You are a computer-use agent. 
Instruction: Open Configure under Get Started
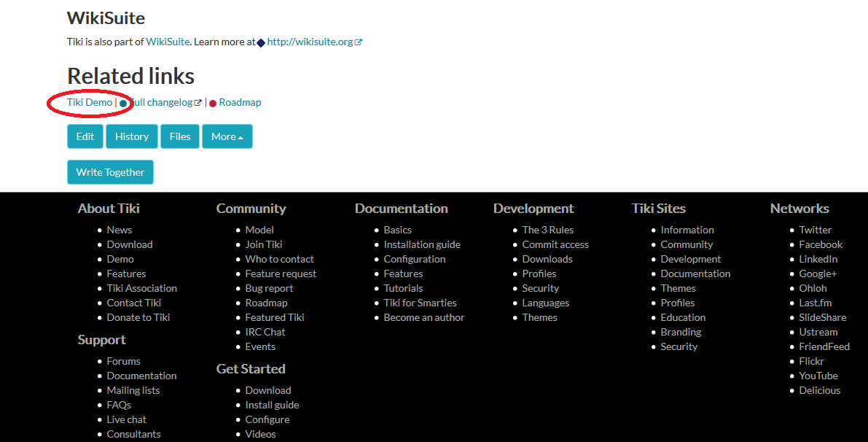pos(267,419)
